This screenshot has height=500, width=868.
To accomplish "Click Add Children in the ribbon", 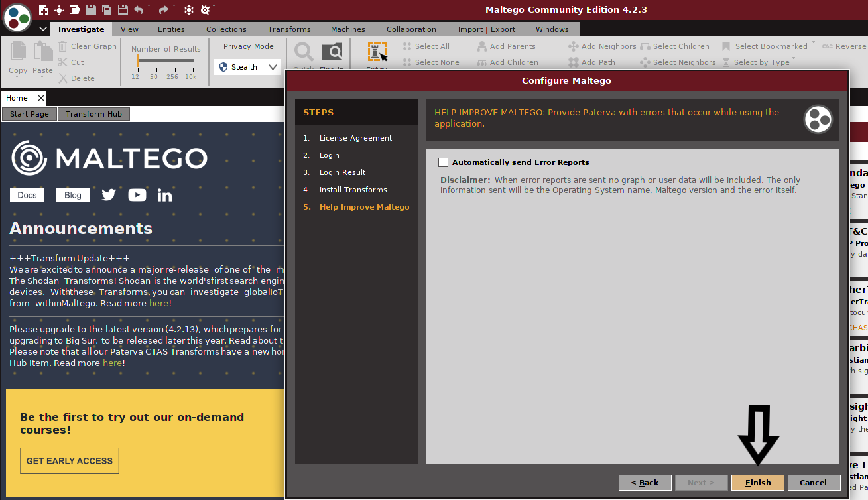I will pos(507,62).
